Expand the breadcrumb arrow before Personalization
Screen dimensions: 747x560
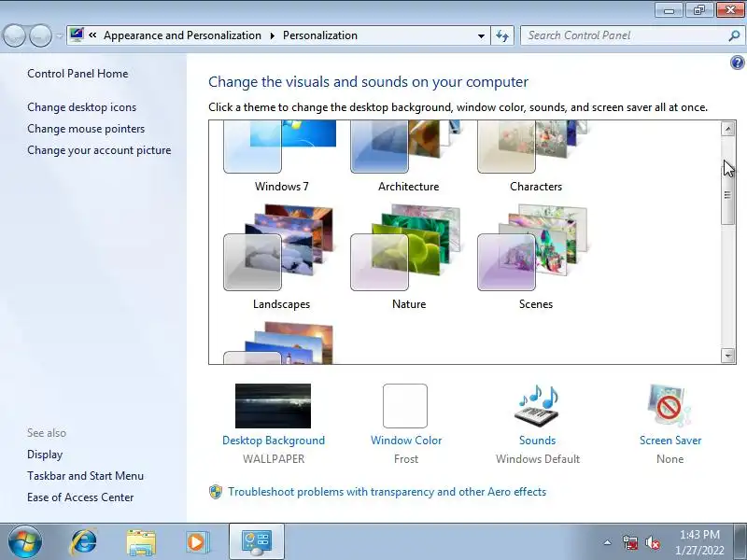pos(273,35)
